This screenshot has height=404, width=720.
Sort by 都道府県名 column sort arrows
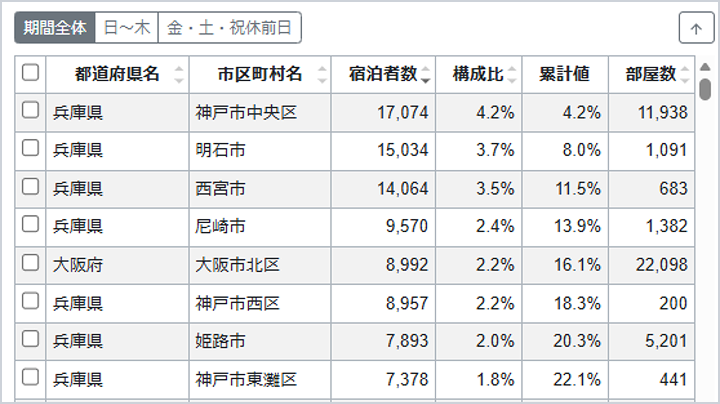pos(179,75)
